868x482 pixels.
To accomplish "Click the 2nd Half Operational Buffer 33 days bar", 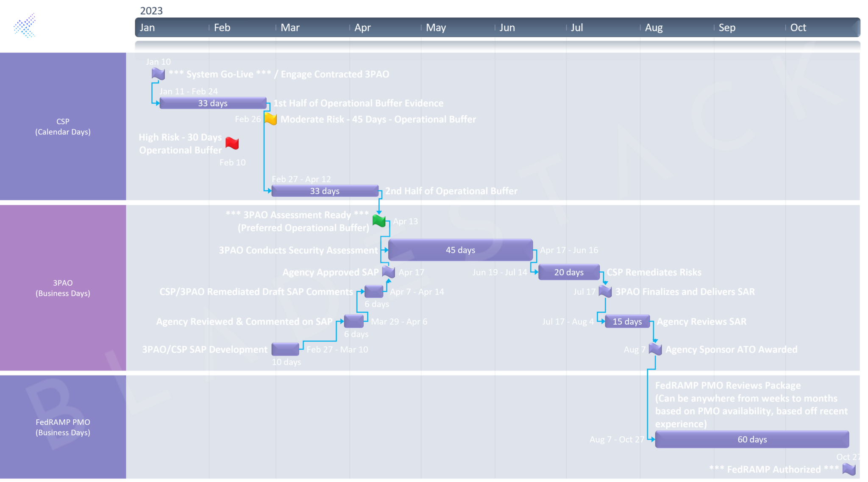I will 325,191.
